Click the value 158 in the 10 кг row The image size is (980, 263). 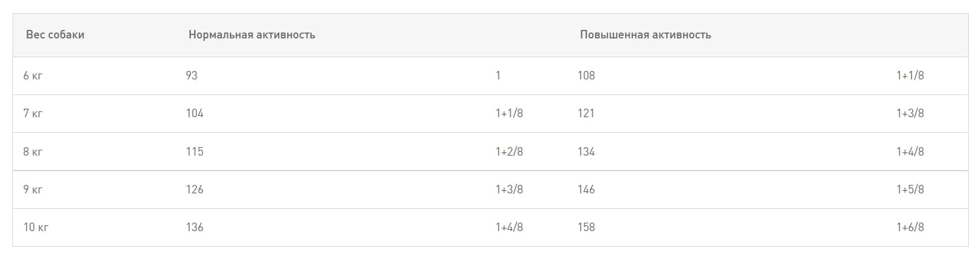586,227
